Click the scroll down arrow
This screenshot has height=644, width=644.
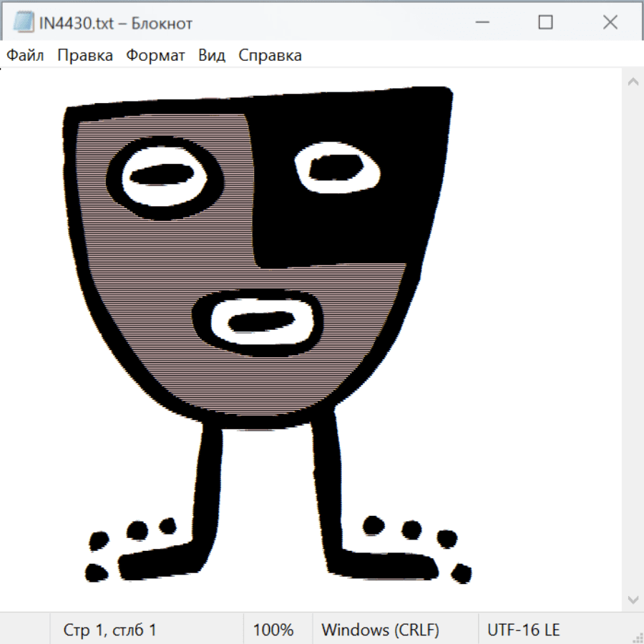click(633, 598)
